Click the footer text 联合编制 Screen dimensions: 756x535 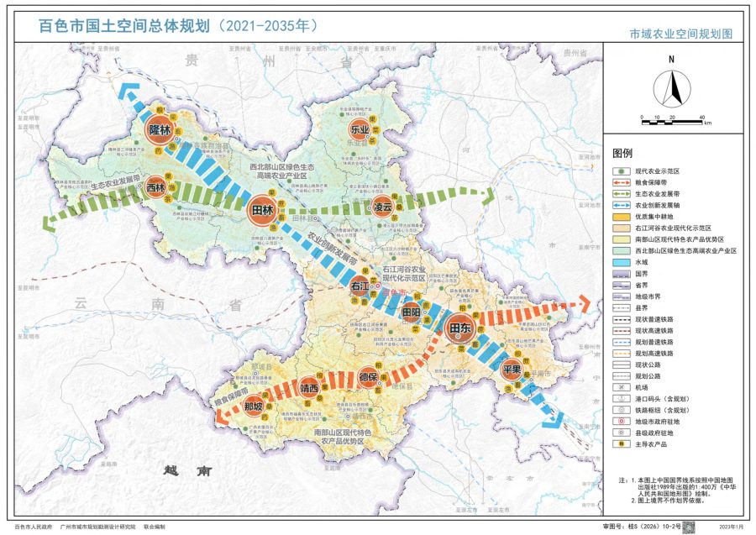pyautogui.click(x=155, y=527)
